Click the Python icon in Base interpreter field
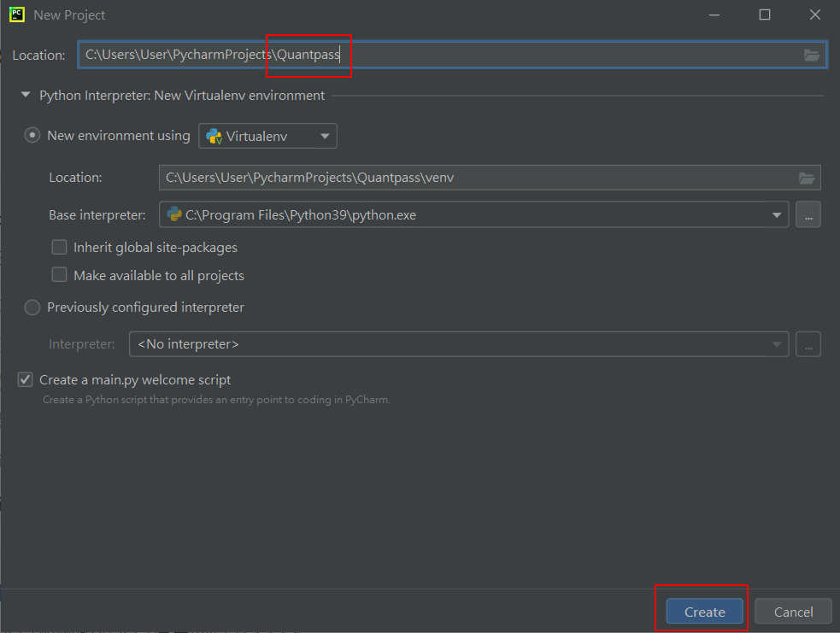The image size is (840, 633). (174, 214)
